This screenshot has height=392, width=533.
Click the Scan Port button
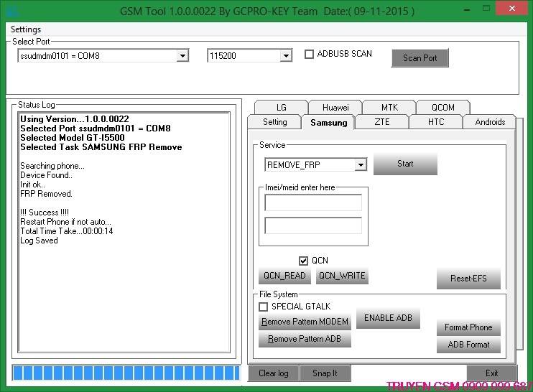[x=420, y=58]
